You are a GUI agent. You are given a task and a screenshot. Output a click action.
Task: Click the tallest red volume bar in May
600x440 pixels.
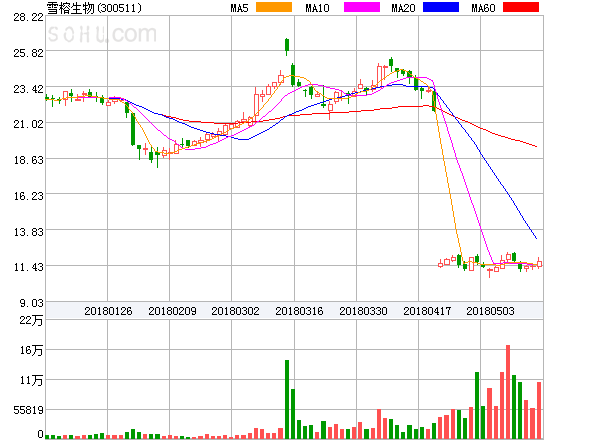pyautogui.click(x=508, y=392)
